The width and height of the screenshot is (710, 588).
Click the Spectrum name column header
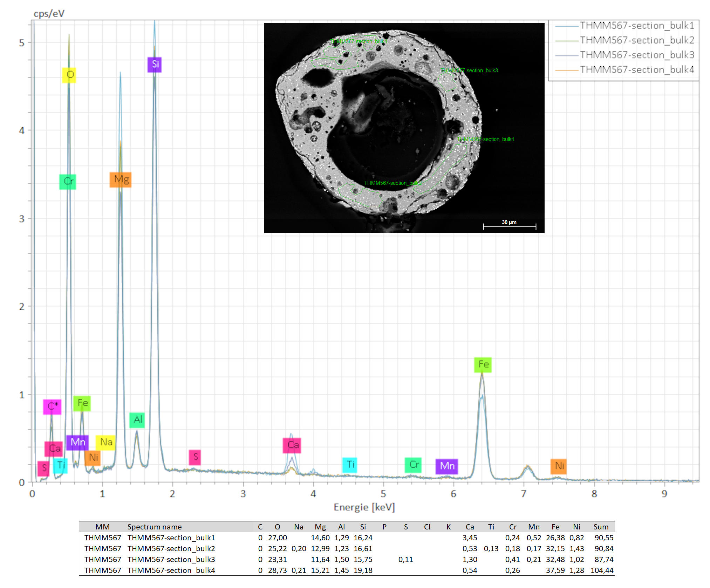(x=154, y=527)
